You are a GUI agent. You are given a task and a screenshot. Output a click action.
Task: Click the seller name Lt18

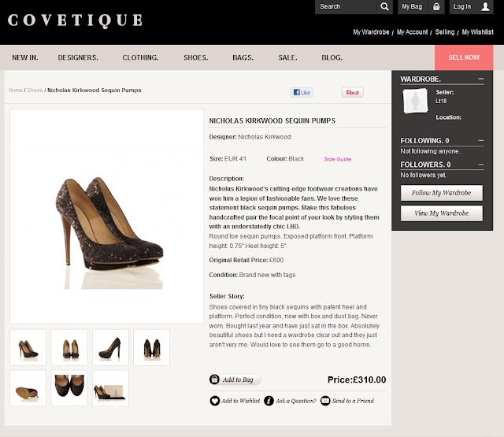click(441, 102)
